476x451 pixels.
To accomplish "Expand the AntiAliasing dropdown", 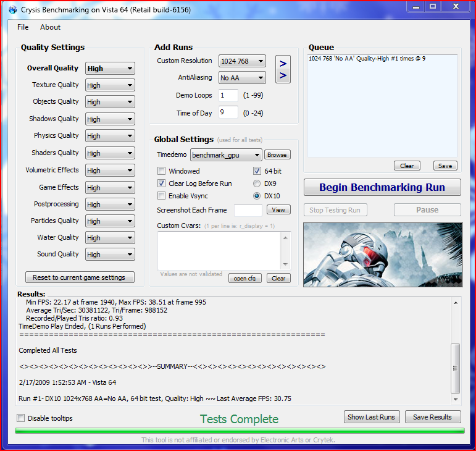I will (x=242, y=78).
